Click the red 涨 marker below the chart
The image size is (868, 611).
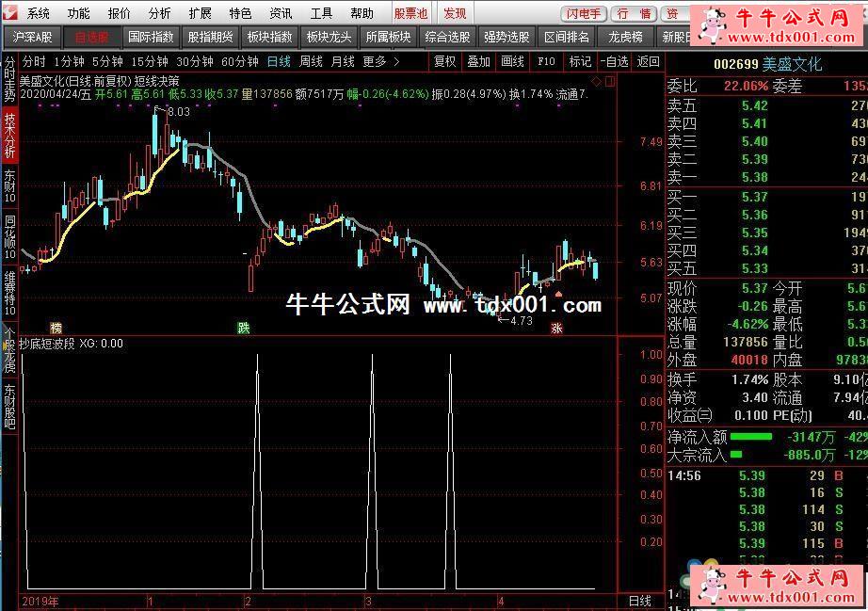(x=556, y=329)
